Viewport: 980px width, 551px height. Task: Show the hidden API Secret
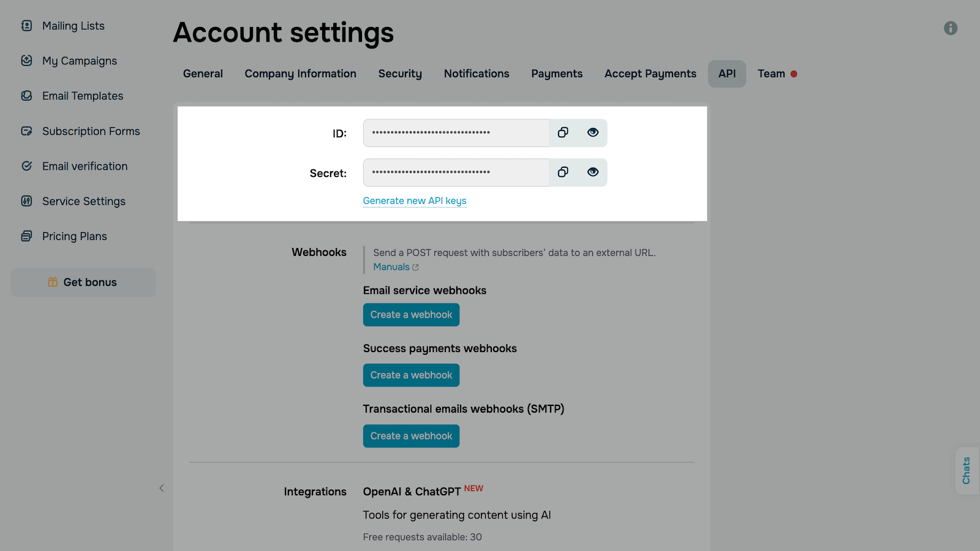(592, 173)
